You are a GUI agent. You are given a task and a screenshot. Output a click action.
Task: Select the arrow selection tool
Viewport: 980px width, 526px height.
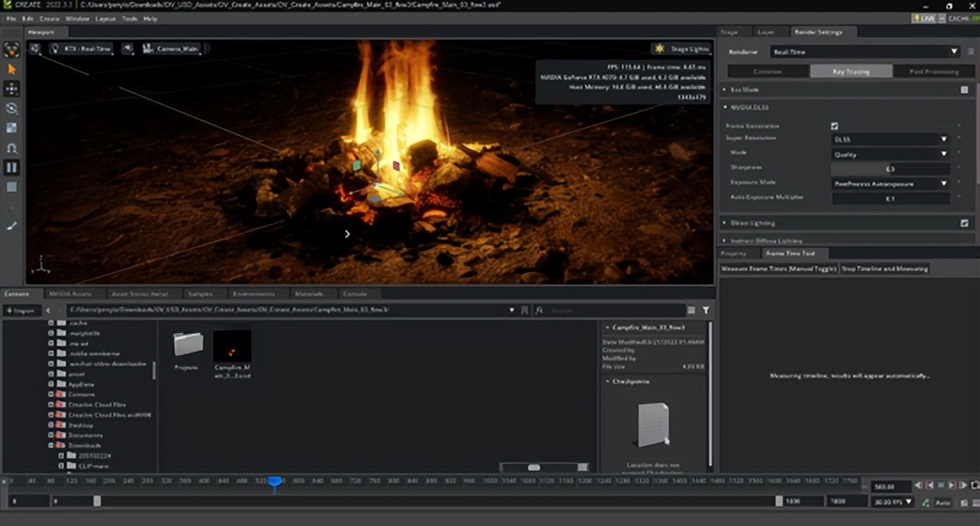(x=12, y=69)
